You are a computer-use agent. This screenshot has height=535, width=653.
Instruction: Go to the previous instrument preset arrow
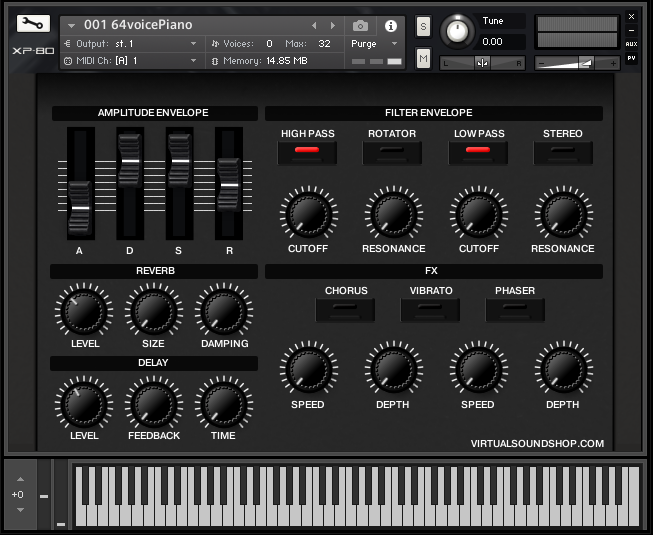coord(314,25)
